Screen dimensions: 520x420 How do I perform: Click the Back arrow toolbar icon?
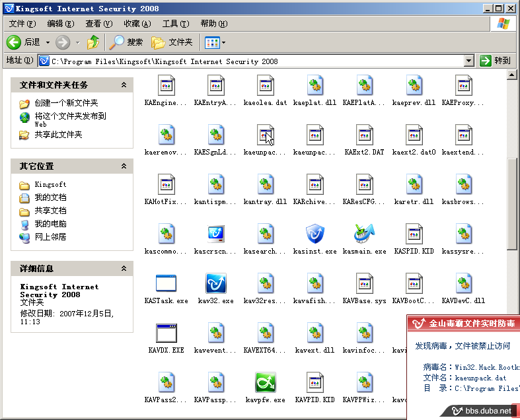(x=14, y=42)
